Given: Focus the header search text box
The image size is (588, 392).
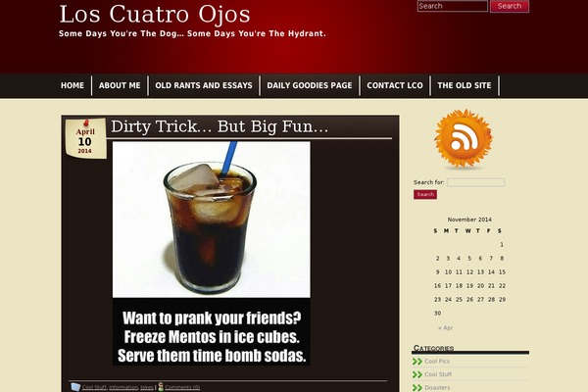Looking at the screenshot, I should coord(452,6).
